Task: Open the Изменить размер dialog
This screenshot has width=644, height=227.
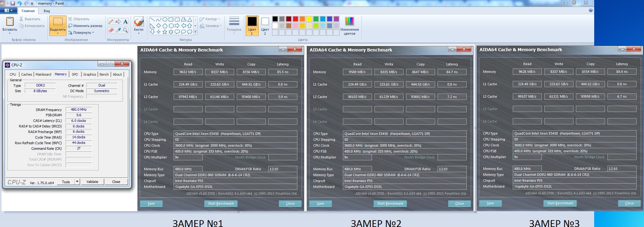Action: [85, 26]
